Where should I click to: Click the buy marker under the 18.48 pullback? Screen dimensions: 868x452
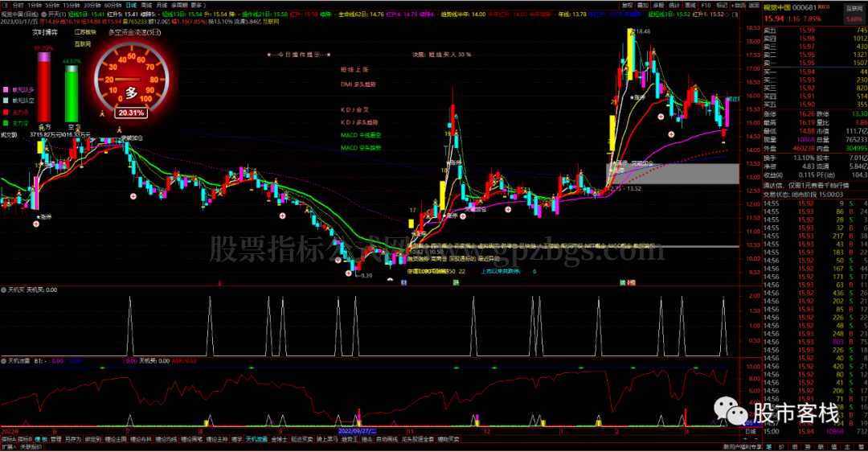click(x=661, y=117)
